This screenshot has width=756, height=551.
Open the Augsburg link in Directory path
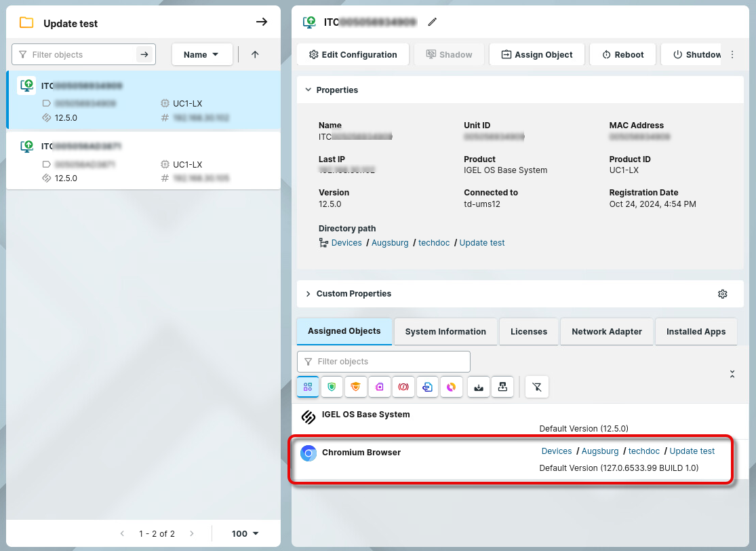point(390,243)
